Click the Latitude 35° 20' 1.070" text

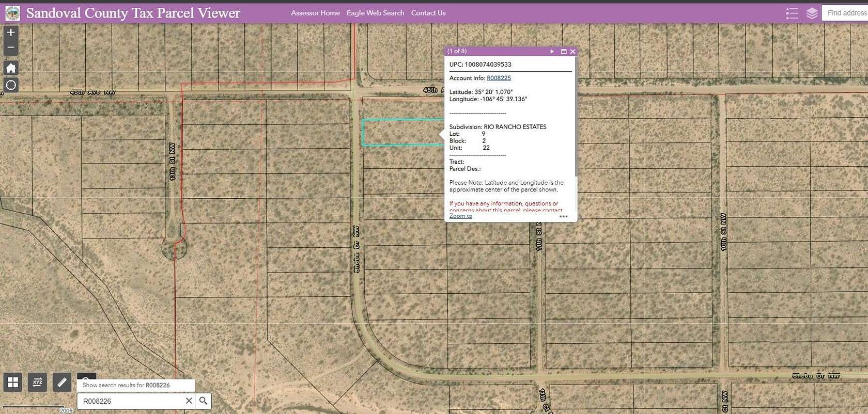point(481,92)
